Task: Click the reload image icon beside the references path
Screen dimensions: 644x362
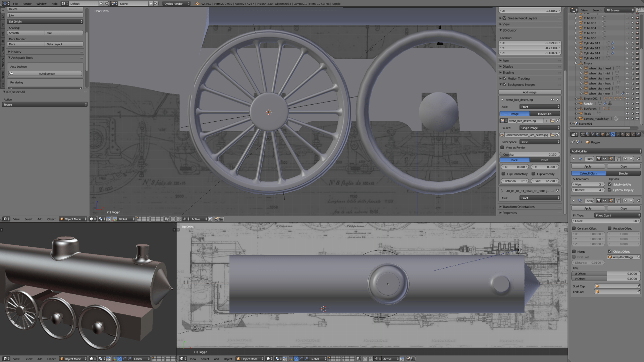Action: point(557,135)
